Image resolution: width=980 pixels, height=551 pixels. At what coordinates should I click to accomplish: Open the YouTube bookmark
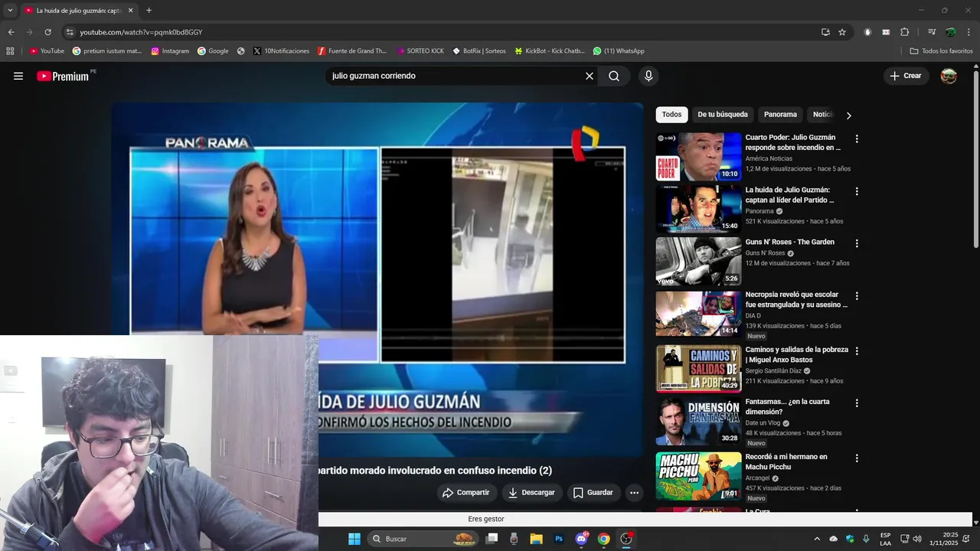coord(47,51)
